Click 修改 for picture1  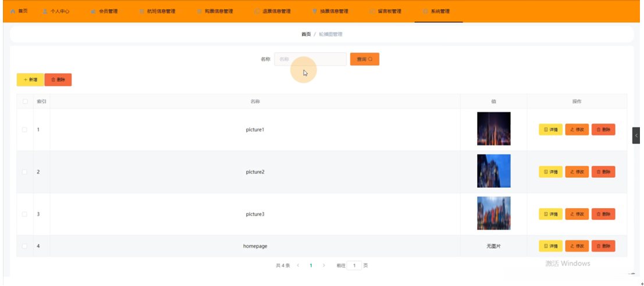[577, 130]
